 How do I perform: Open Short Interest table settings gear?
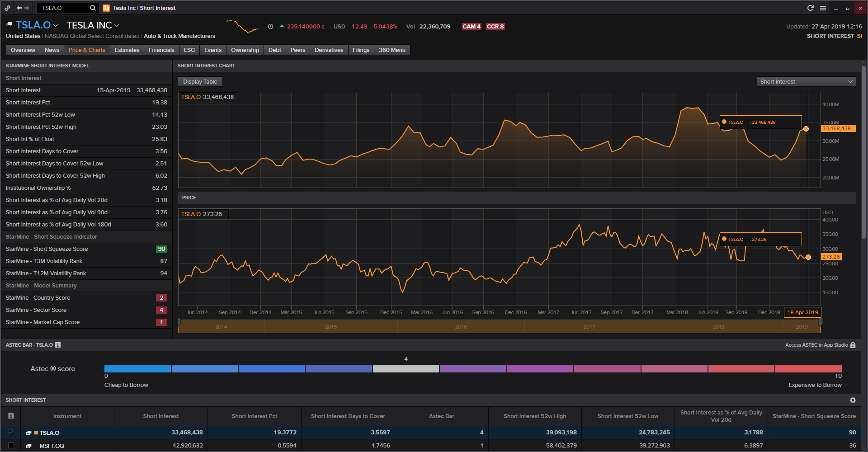point(853,400)
